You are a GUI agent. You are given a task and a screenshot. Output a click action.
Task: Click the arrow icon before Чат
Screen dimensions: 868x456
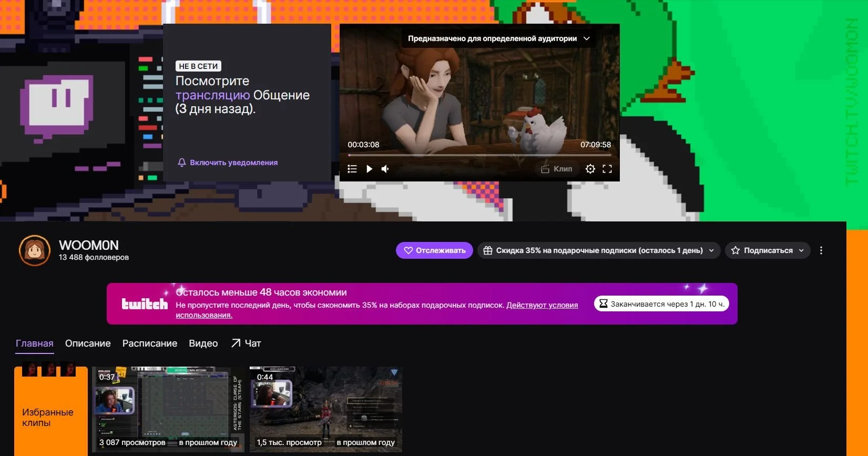pos(236,343)
